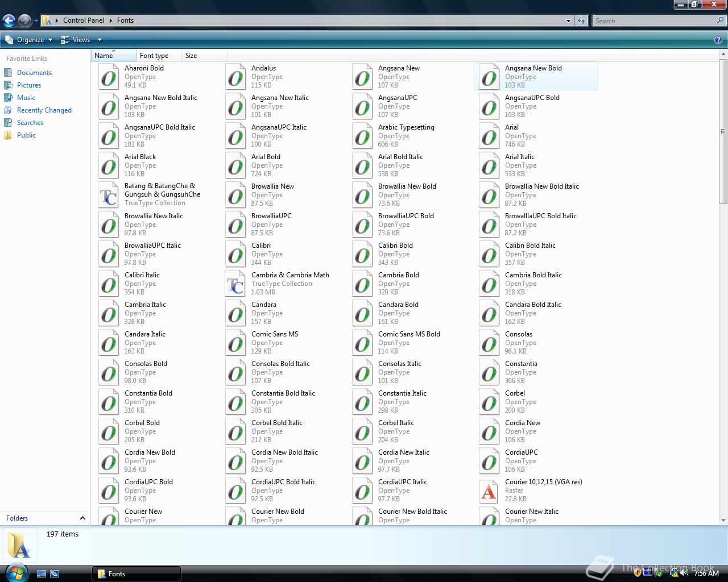This screenshot has width=728, height=582.
Task: Open Searches in Favorite Links
Action: [30, 123]
